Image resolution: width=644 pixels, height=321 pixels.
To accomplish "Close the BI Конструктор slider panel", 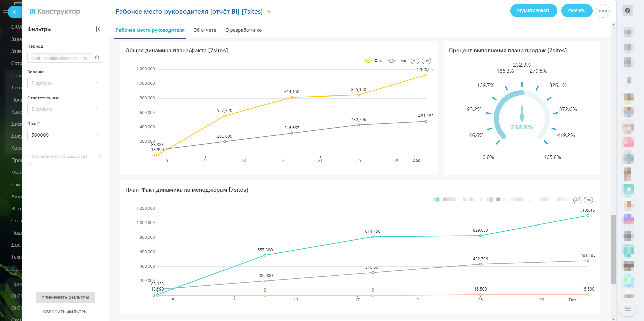I will coord(14,12).
